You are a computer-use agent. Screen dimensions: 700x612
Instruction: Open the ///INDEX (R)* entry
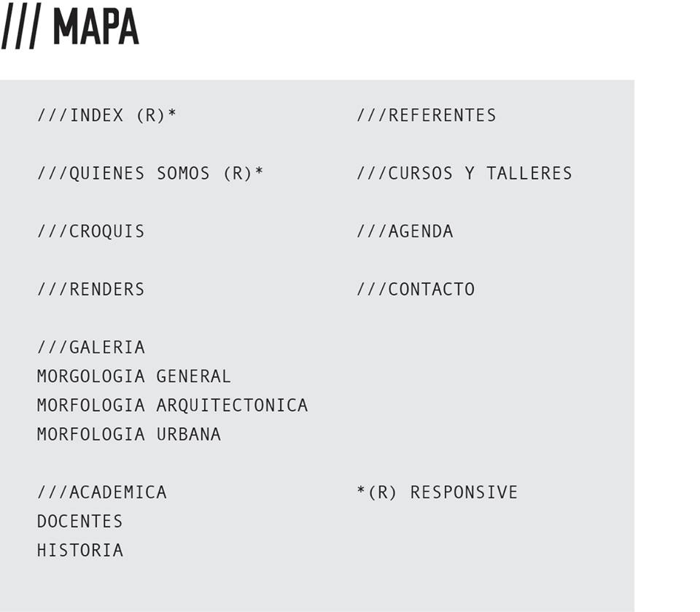[106, 115]
